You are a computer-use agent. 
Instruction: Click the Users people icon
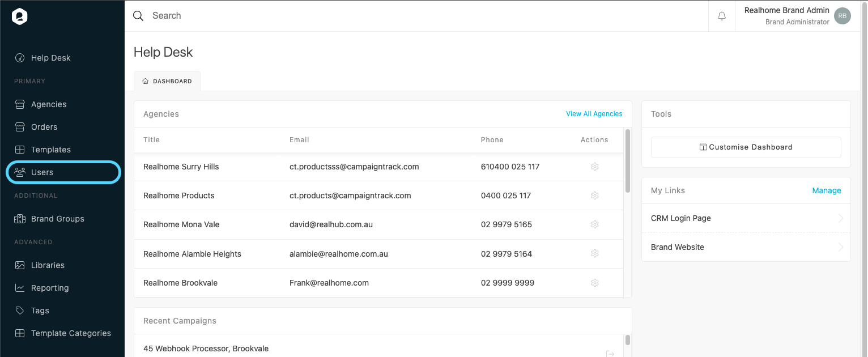pos(20,172)
